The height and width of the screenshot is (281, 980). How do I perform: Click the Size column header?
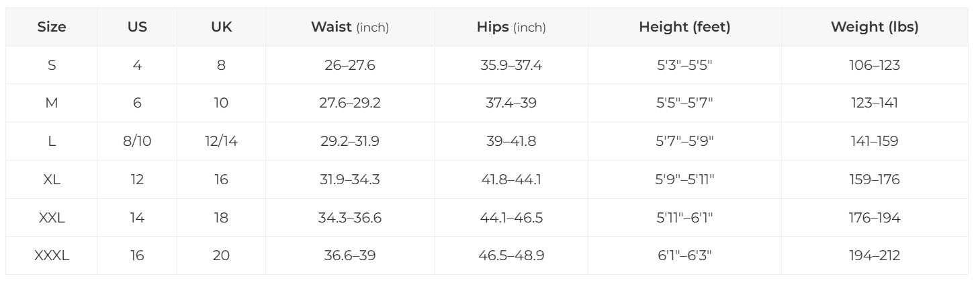pyautogui.click(x=52, y=28)
